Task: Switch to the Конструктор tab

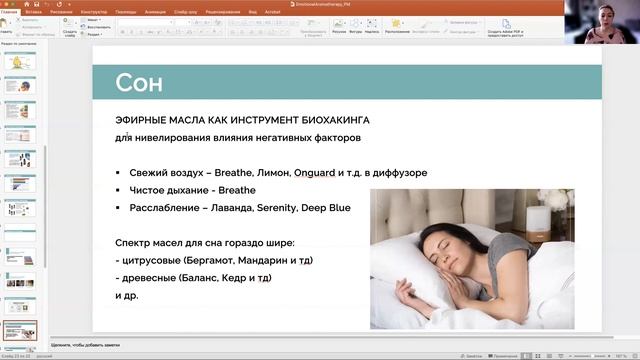Action: (94, 12)
